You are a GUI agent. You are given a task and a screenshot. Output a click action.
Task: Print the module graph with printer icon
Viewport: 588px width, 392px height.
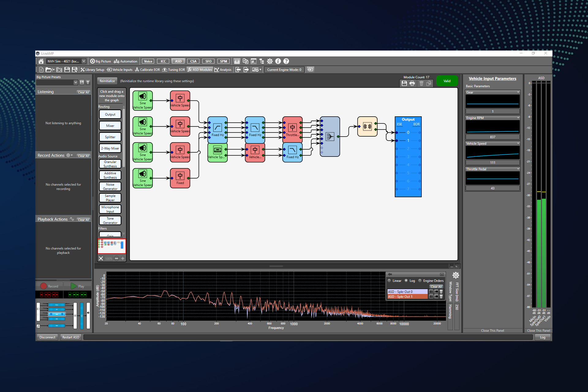coord(412,83)
